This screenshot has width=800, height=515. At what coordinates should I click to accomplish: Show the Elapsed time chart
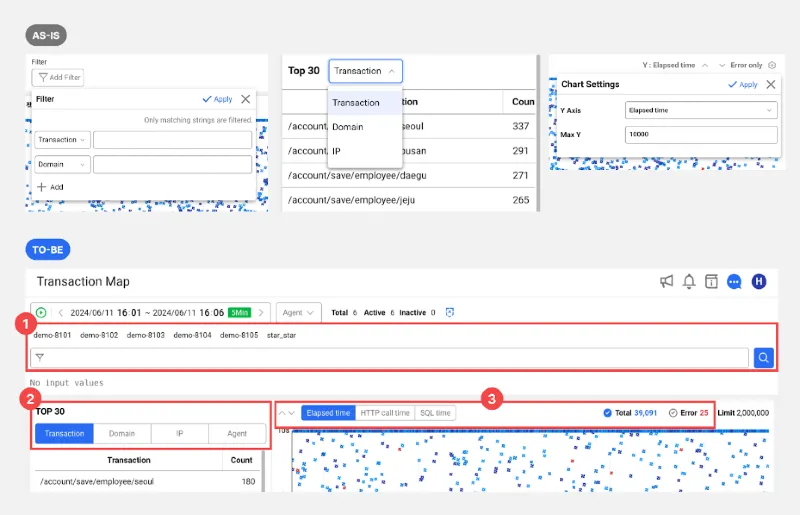point(328,413)
